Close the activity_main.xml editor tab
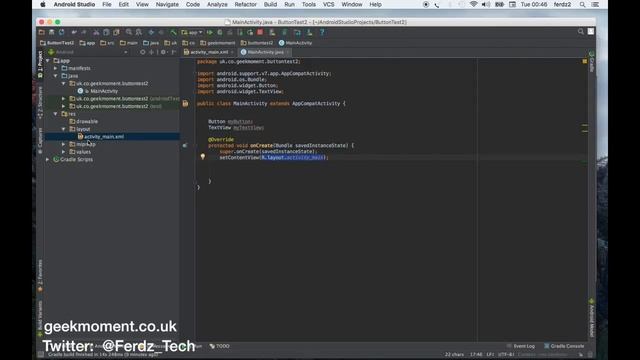Viewport: 640px width, 360px height. pyautogui.click(x=232, y=52)
